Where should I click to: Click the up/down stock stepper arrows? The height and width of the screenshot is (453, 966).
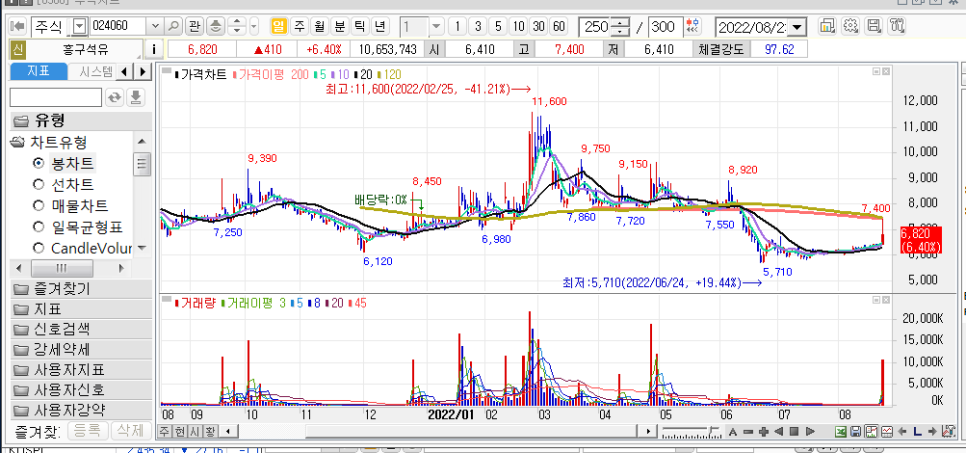pyautogui.click(x=237, y=27)
